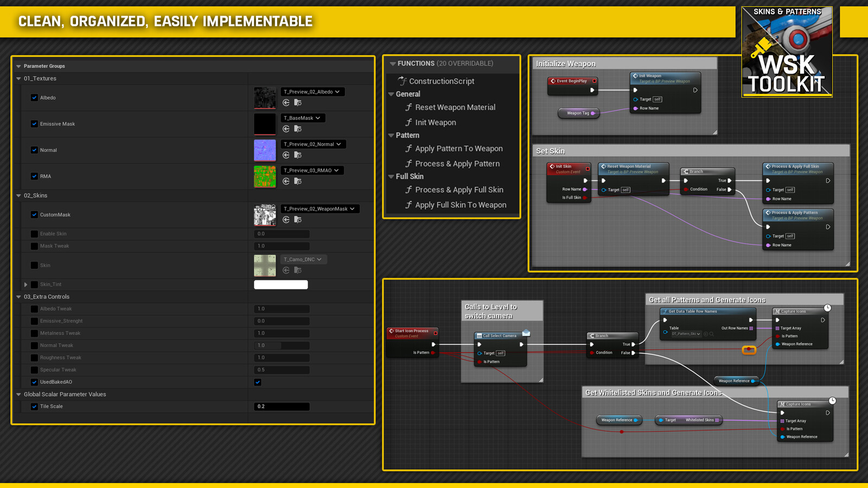868x488 pixels.
Task: Collapse the Pattern functions category
Action: pos(392,135)
